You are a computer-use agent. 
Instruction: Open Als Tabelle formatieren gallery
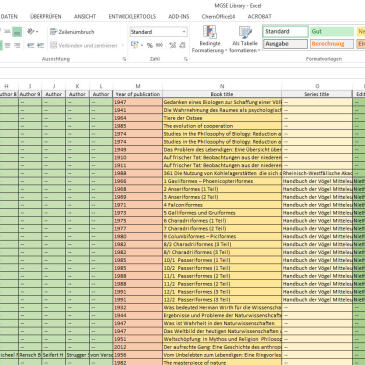click(245, 39)
